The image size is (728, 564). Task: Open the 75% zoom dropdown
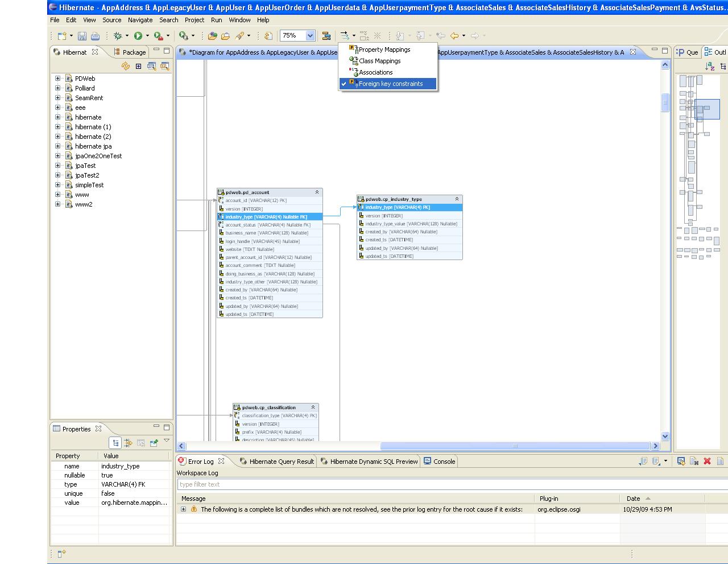[x=310, y=36]
